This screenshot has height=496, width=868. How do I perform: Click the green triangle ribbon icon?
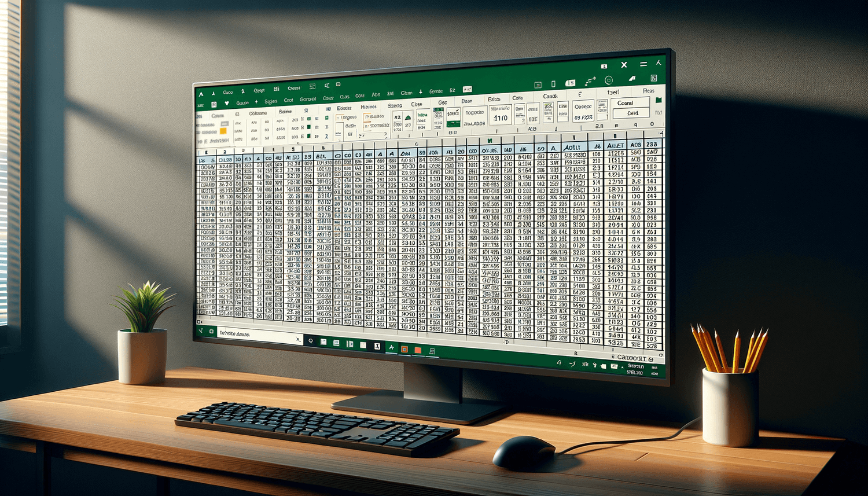coord(409,117)
